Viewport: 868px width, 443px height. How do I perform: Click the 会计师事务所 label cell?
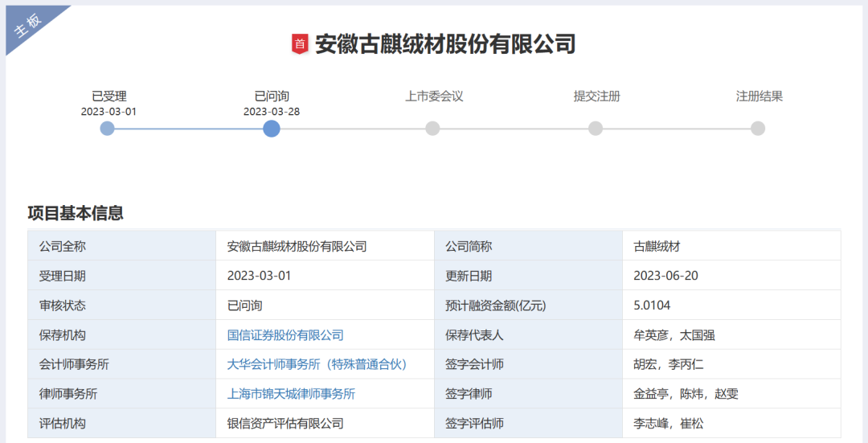pyautogui.click(x=122, y=364)
